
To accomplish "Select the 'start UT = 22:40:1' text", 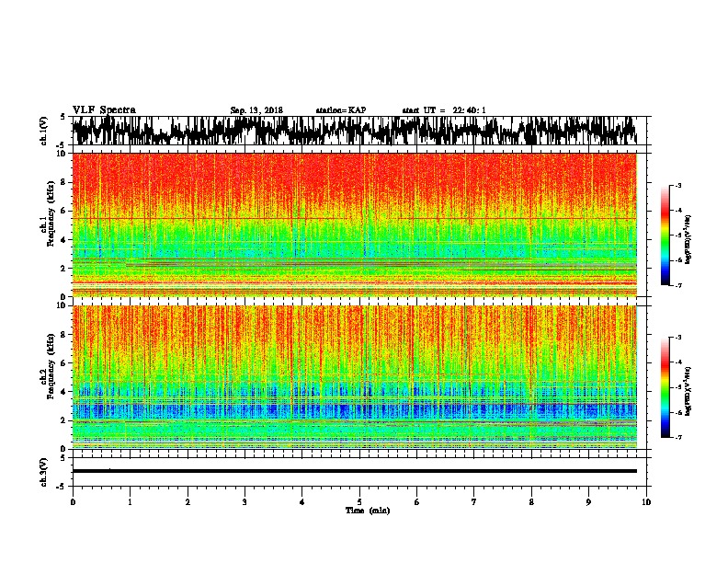I will coord(444,110).
